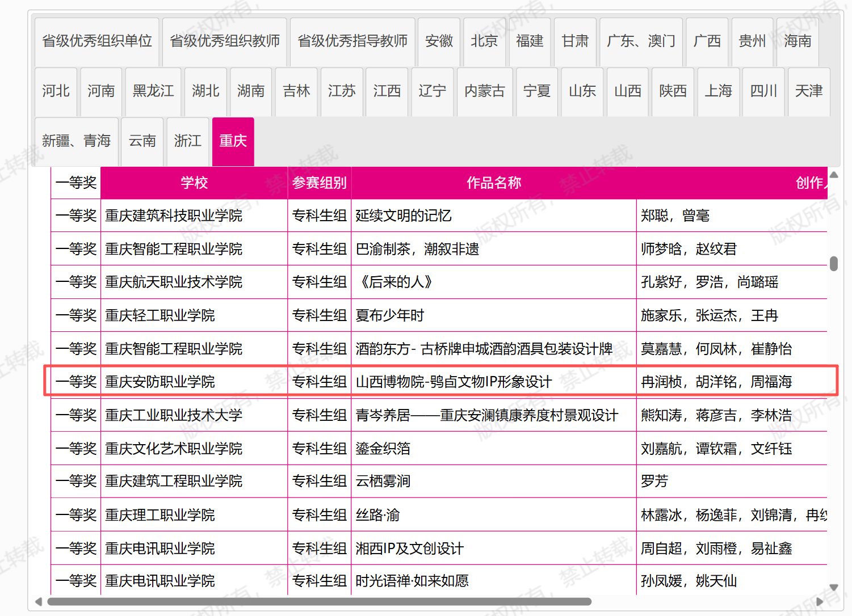The height and width of the screenshot is (616, 852).
Task: Switch to the 天津 tab
Action: pyautogui.click(x=809, y=91)
